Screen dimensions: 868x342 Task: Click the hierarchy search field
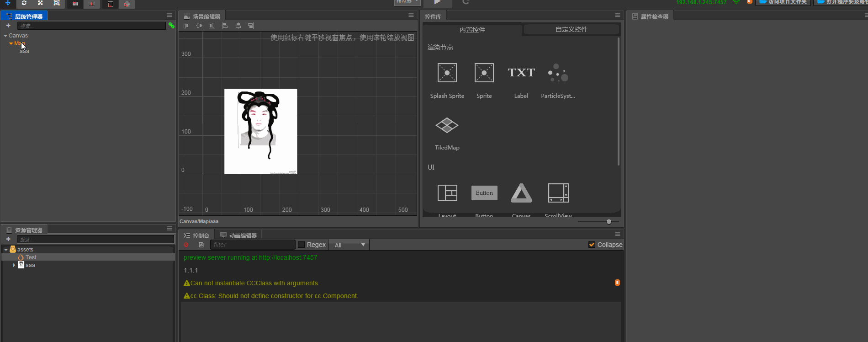(x=91, y=26)
